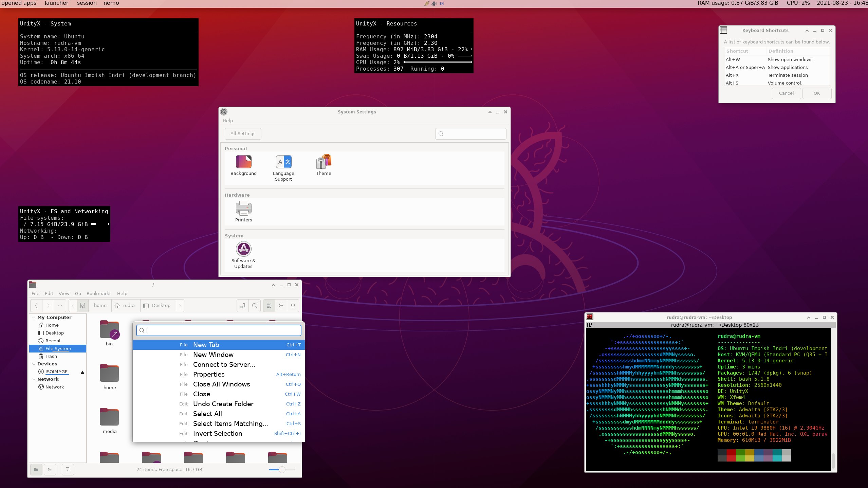This screenshot has height=488, width=868.
Task: Toggle location entry in Nemo toolbar
Action: click(242, 306)
